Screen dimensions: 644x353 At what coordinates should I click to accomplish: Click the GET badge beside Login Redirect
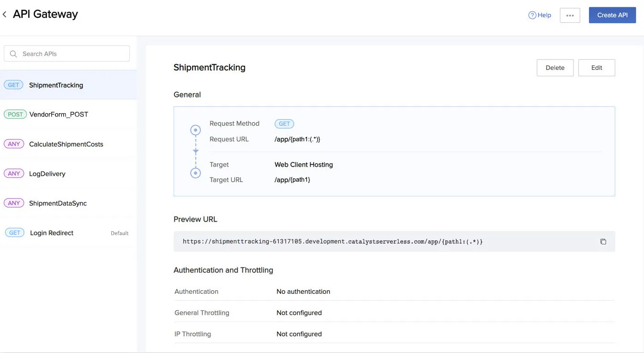(x=15, y=233)
